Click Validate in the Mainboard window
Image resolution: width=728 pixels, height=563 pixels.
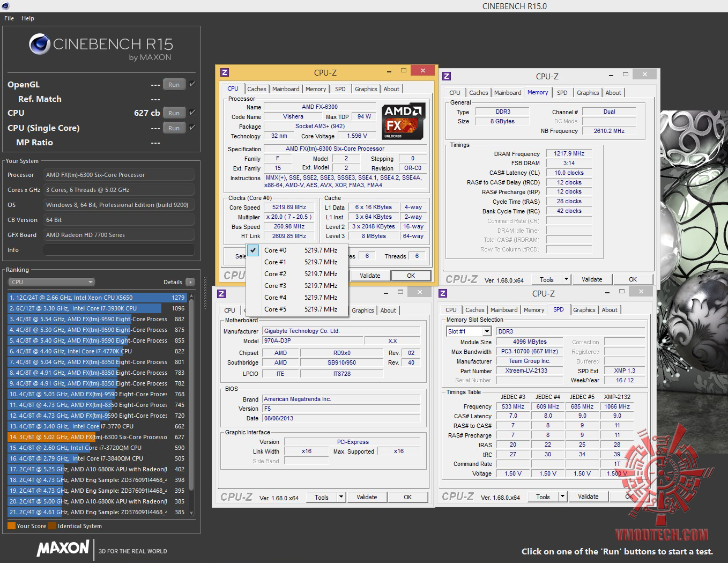pyautogui.click(x=367, y=497)
